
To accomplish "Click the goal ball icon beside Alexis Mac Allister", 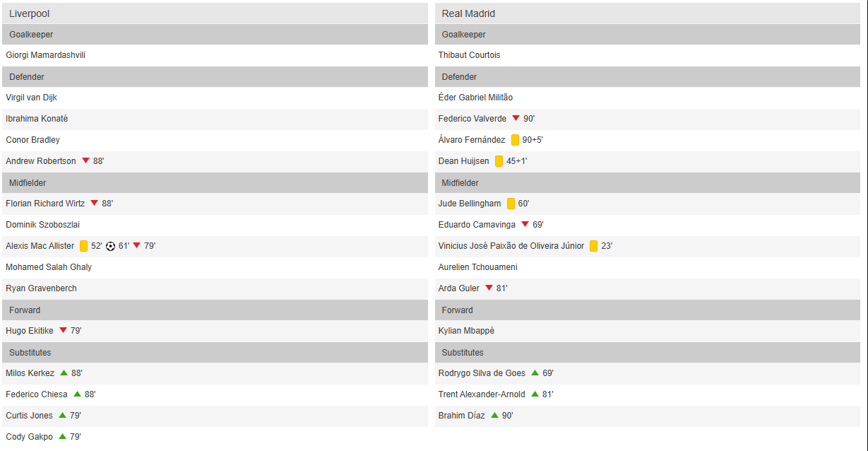I will pyautogui.click(x=110, y=246).
